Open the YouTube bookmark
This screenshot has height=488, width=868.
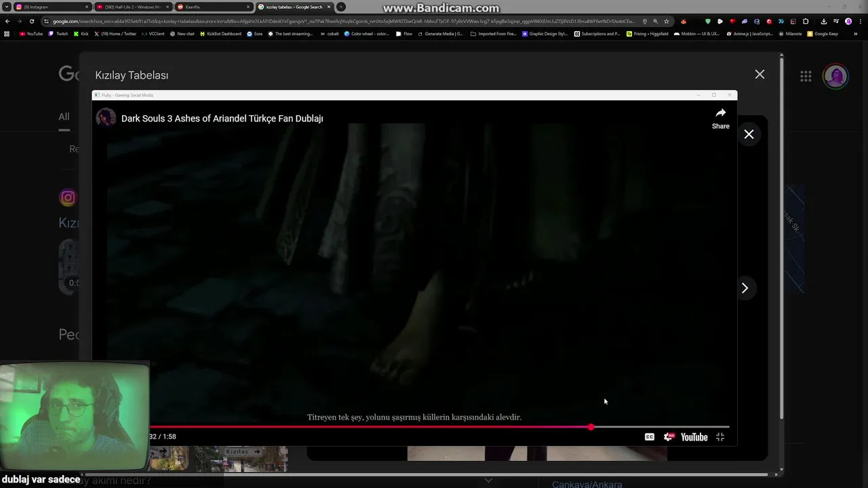coord(31,34)
